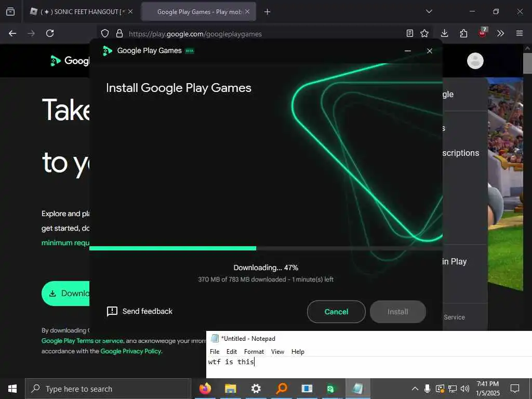Reload the page in Firefox

point(50,33)
